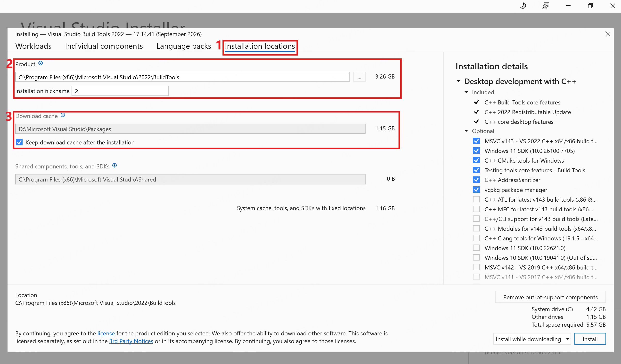Viewport: 621px width, 364px height.
Task: Open the feedback icon in title bar
Action: pos(546,6)
